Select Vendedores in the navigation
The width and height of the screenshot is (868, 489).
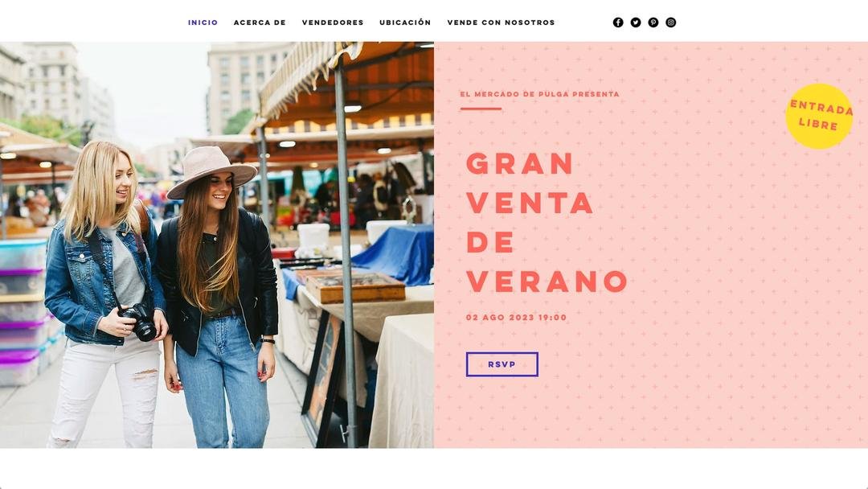coord(333,23)
